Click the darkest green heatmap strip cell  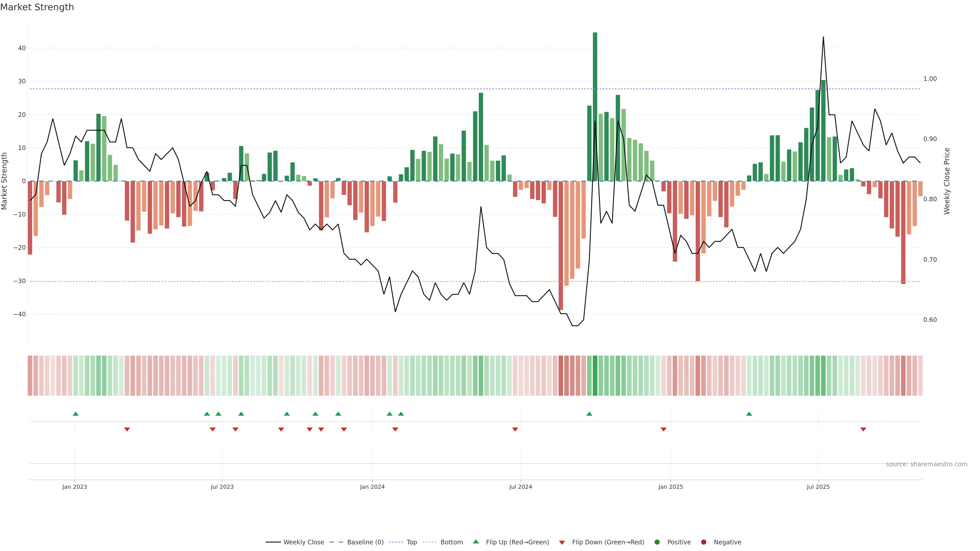595,375
